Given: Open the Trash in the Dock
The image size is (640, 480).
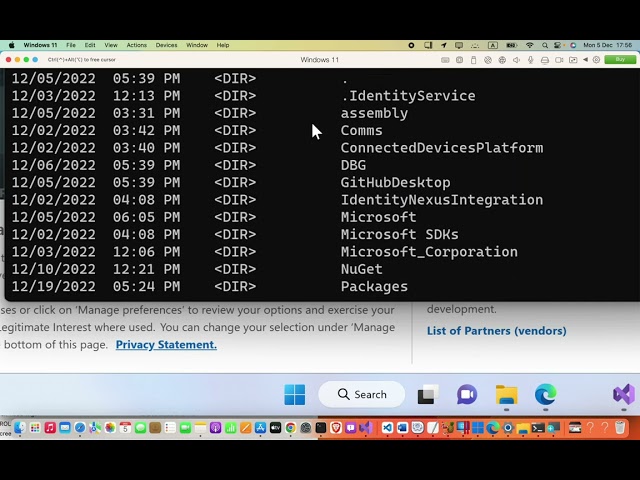Looking at the screenshot, I should tap(620, 427).
